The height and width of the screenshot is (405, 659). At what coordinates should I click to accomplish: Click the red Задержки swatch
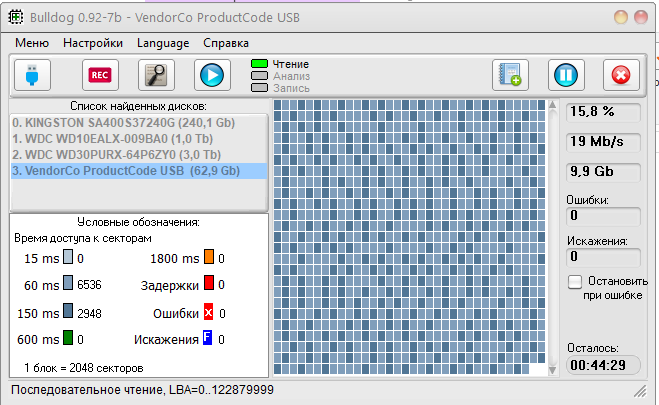point(209,283)
